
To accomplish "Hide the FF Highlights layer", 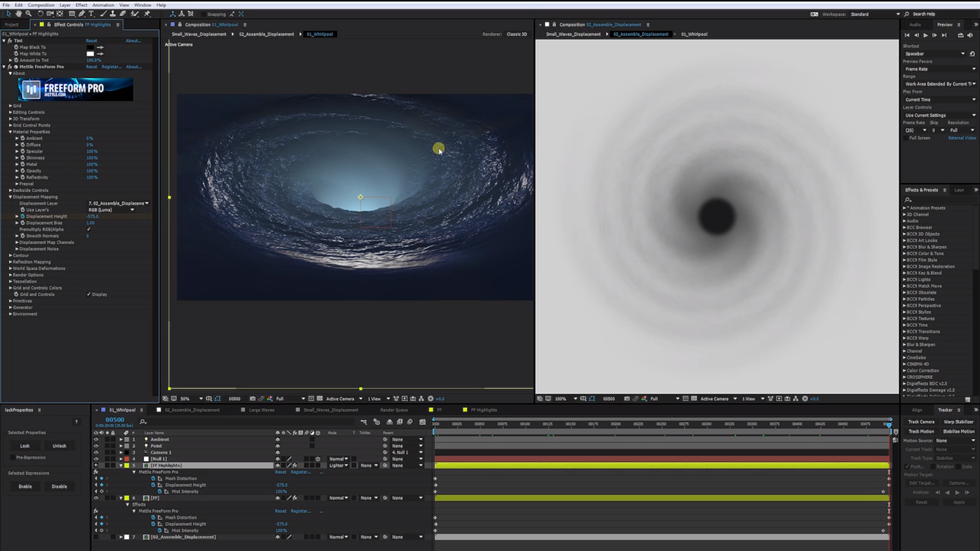I will [x=95, y=465].
